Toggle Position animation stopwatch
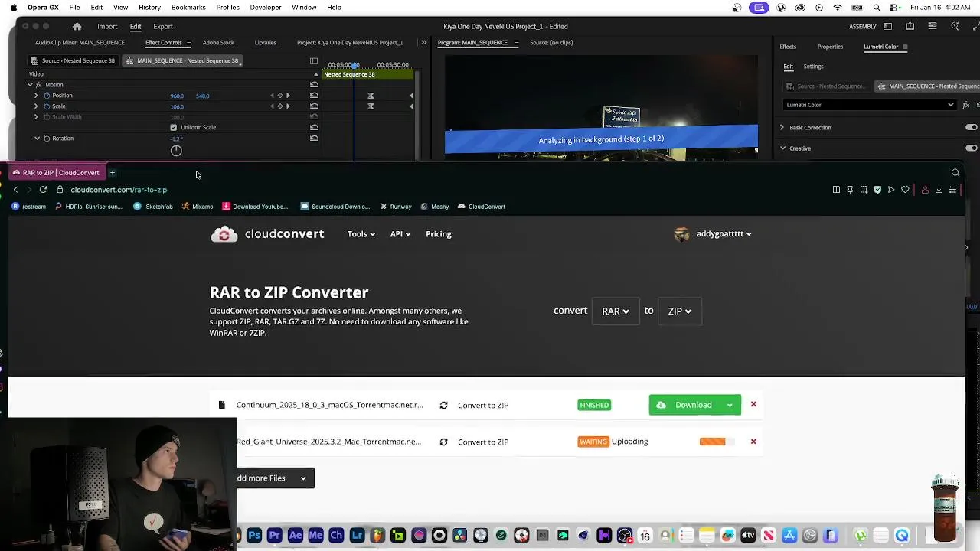The height and width of the screenshot is (551, 980). pos(47,96)
